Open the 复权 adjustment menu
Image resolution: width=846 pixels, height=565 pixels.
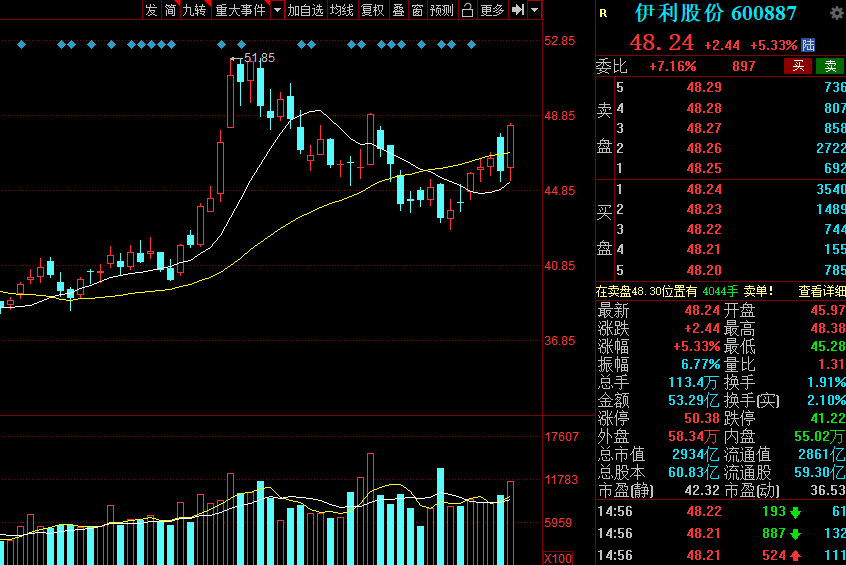click(x=372, y=10)
